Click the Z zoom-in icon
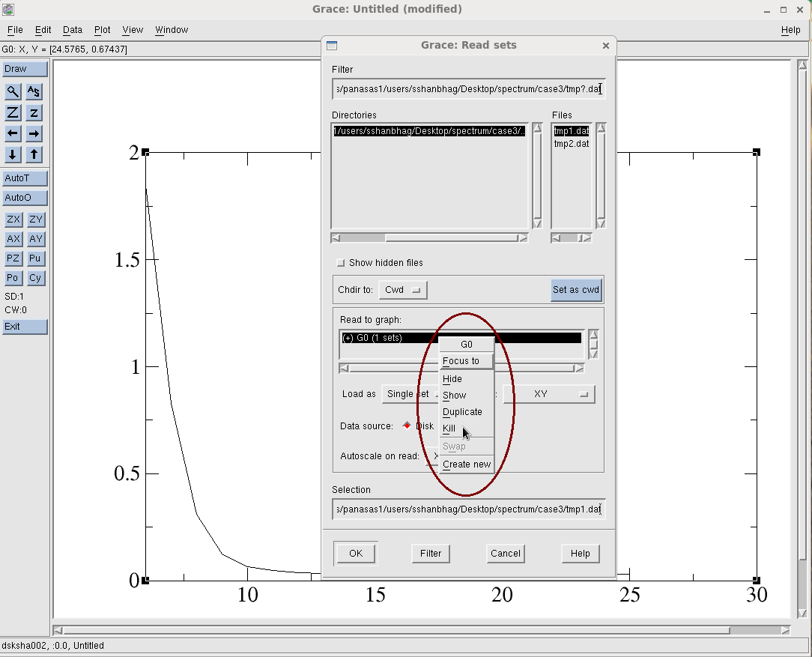 (14, 112)
